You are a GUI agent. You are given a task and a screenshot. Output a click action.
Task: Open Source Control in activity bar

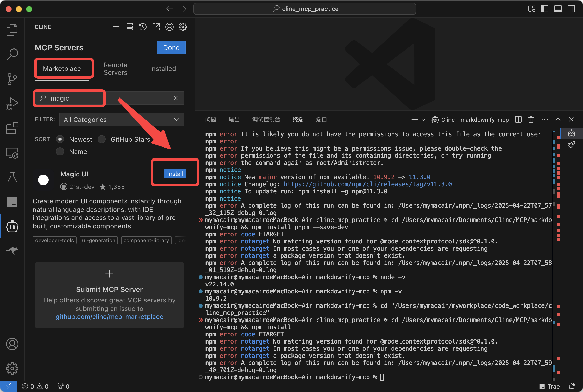[x=12, y=79]
